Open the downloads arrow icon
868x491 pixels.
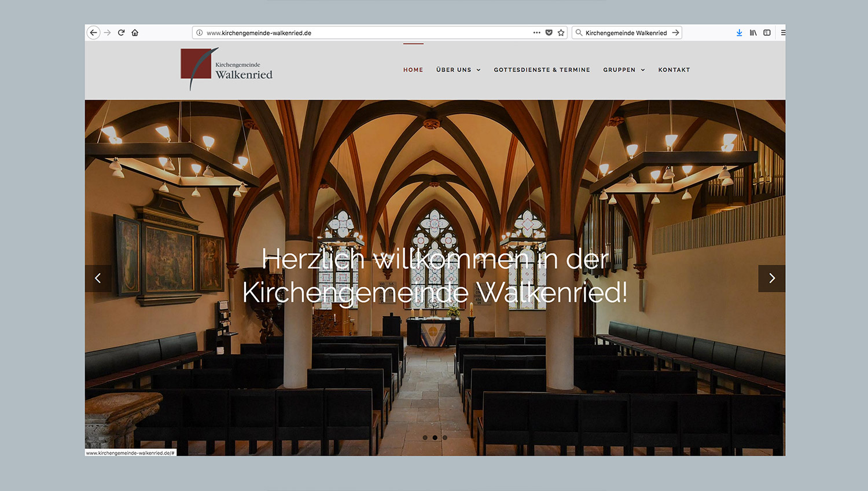pos(739,33)
